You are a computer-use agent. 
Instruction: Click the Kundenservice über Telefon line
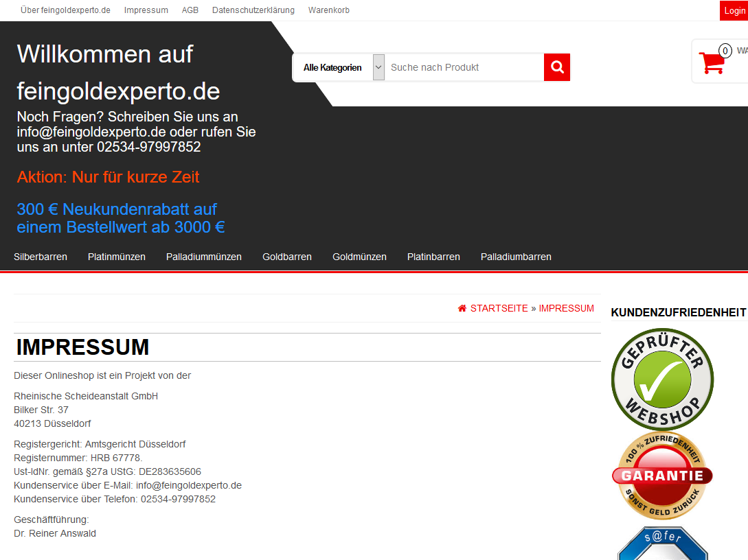[x=115, y=500]
